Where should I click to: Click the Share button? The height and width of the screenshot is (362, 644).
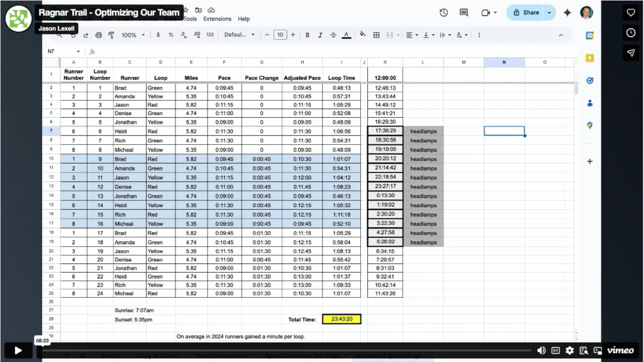click(526, 13)
